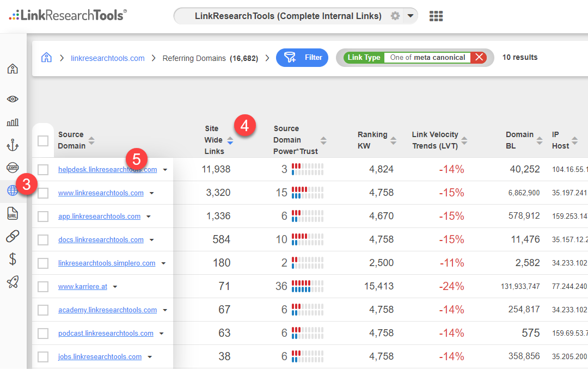Sort by Ranking KW column arrows
This screenshot has width=588, height=370.
[x=393, y=140]
